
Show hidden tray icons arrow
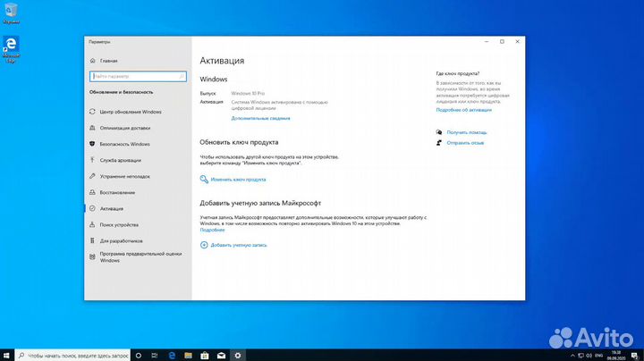point(573,356)
